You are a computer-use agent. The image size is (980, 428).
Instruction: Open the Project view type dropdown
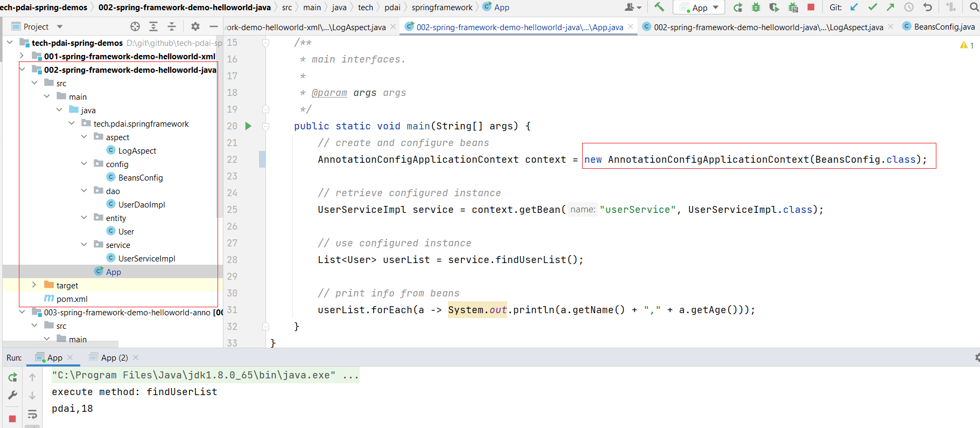click(x=59, y=26)
